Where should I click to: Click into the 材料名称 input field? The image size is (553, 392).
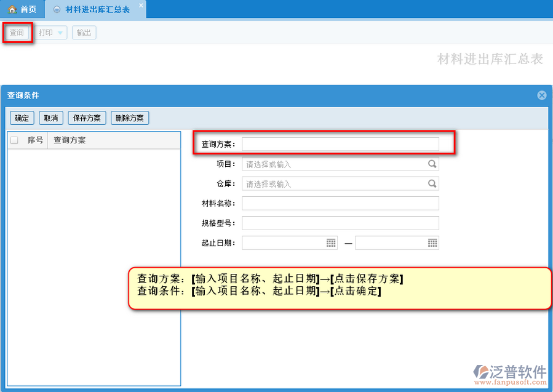pos(340,204)
